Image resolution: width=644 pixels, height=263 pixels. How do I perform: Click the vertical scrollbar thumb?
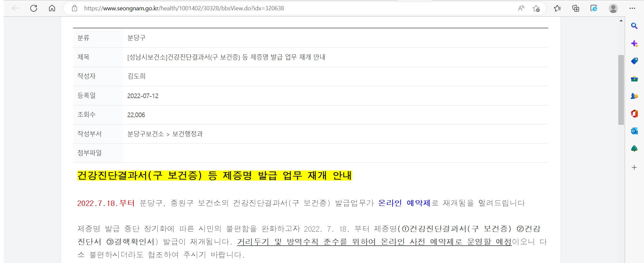point(621,90)
